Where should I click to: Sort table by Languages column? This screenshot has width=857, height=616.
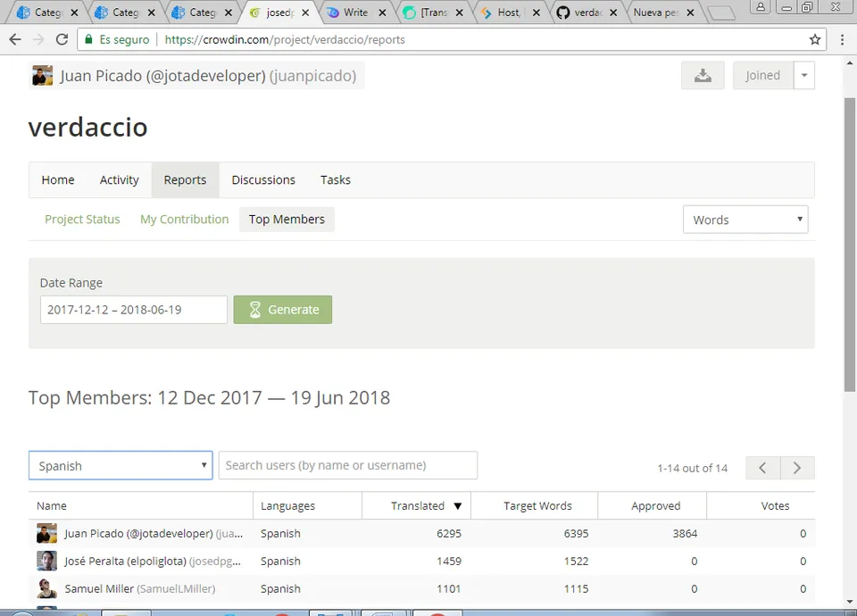(288, 506)
